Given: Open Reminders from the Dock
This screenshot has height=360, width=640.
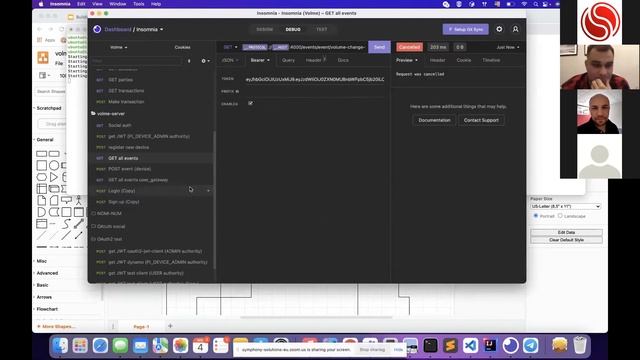Looking at the screenshot, I should click(220, 346).
